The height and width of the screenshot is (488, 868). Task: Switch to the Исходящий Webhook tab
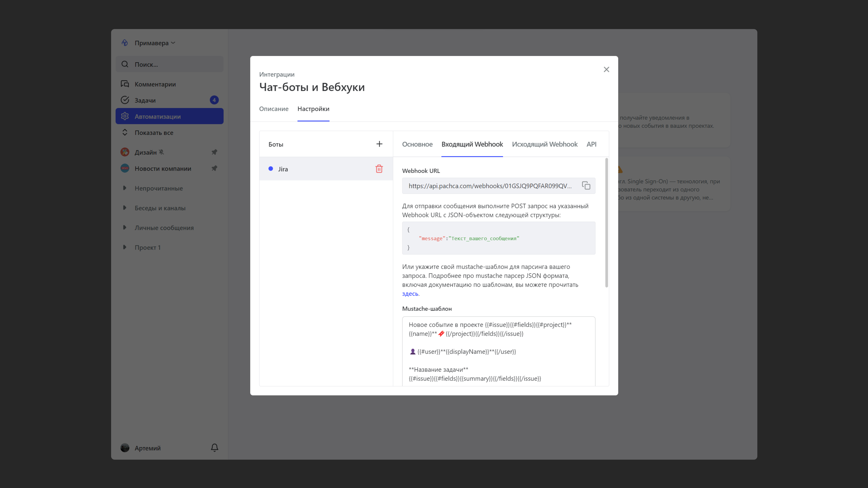[x=544, y=144]
